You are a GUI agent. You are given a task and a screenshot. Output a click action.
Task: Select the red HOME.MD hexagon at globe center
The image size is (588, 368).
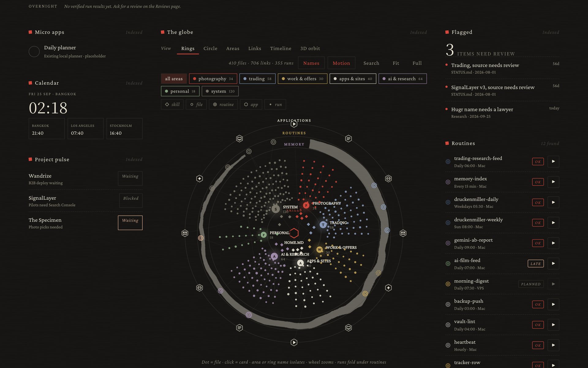click(294, 233)
